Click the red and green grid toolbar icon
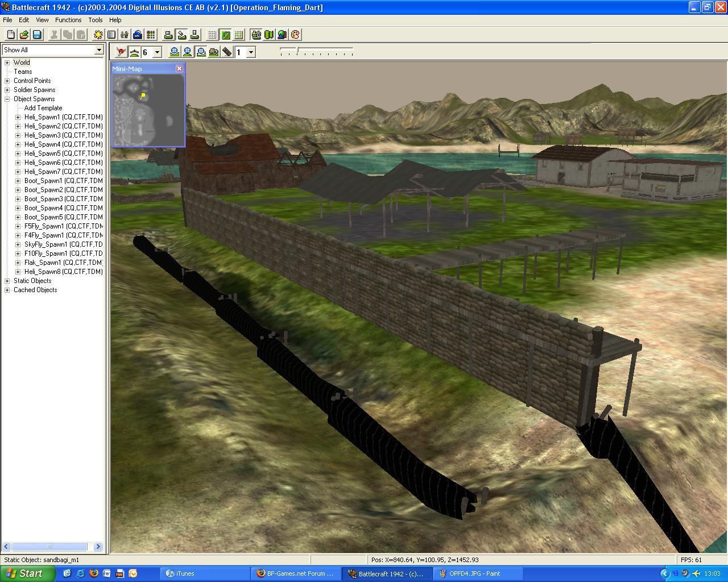The width and height of the screenshot is (728, 582). coord(151,35)
